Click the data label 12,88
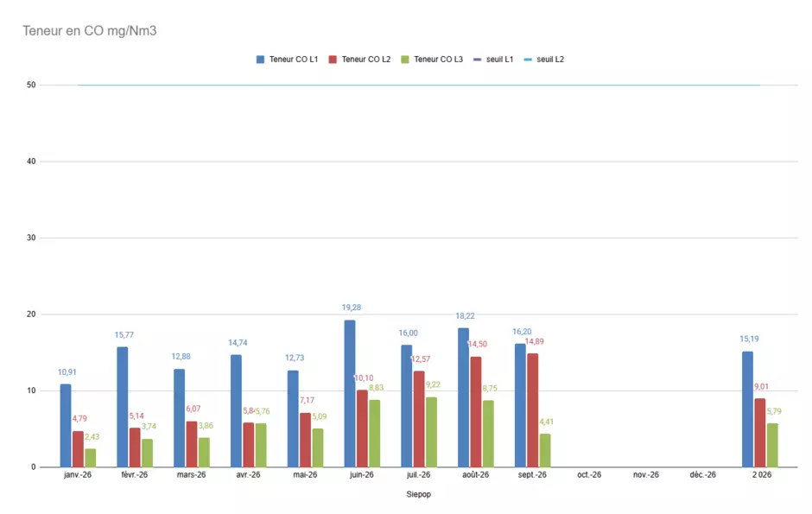Image resolution: width=812 pixels, height=514 pixels. pyautogui.click(x=181, y=357)
